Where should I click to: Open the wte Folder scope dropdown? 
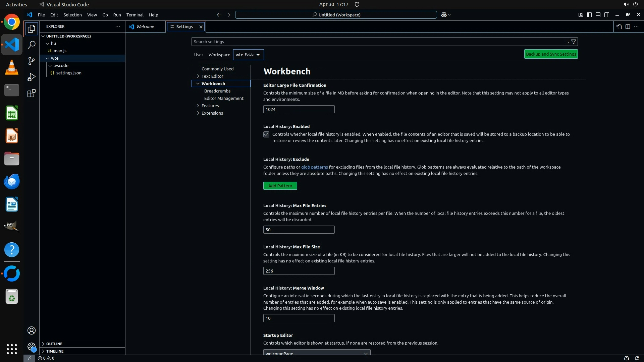tap(248, 55)
